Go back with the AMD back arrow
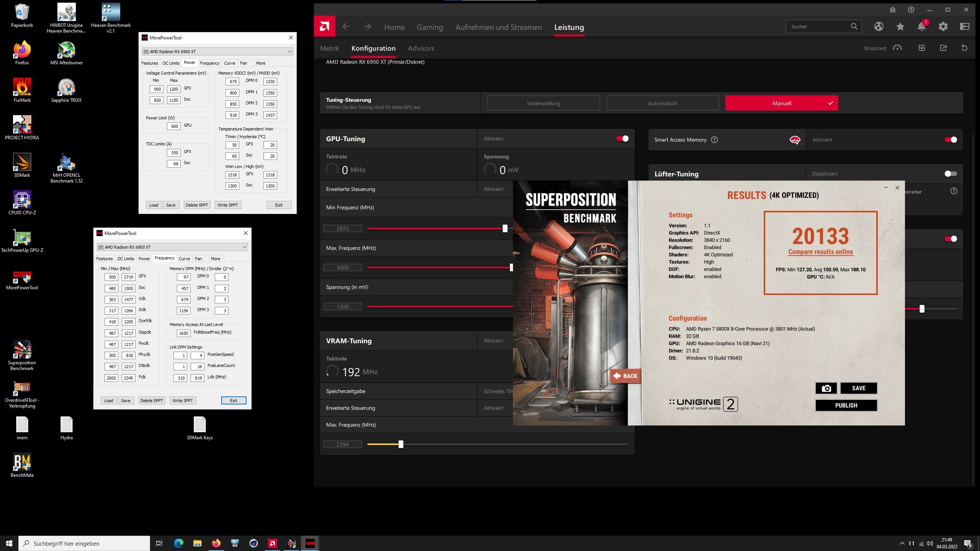This screenshot has height=551, width=980. click(346, 26)
